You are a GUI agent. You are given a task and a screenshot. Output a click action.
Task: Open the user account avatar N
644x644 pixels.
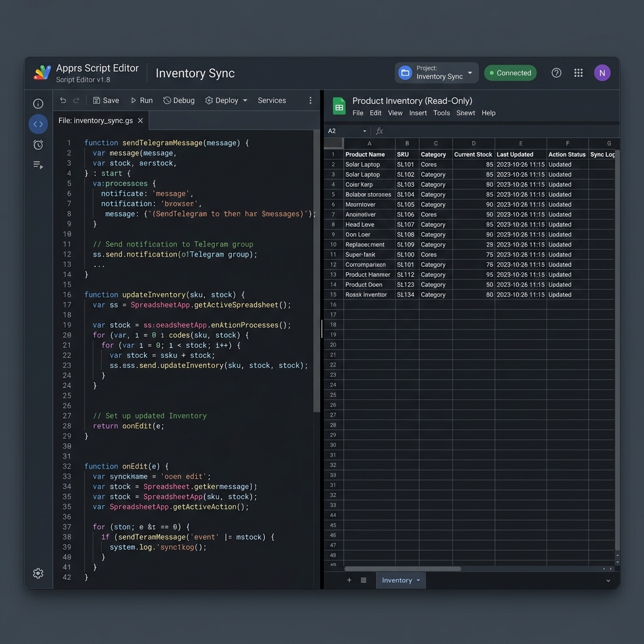pyautogui.click(x=602, y=73)
